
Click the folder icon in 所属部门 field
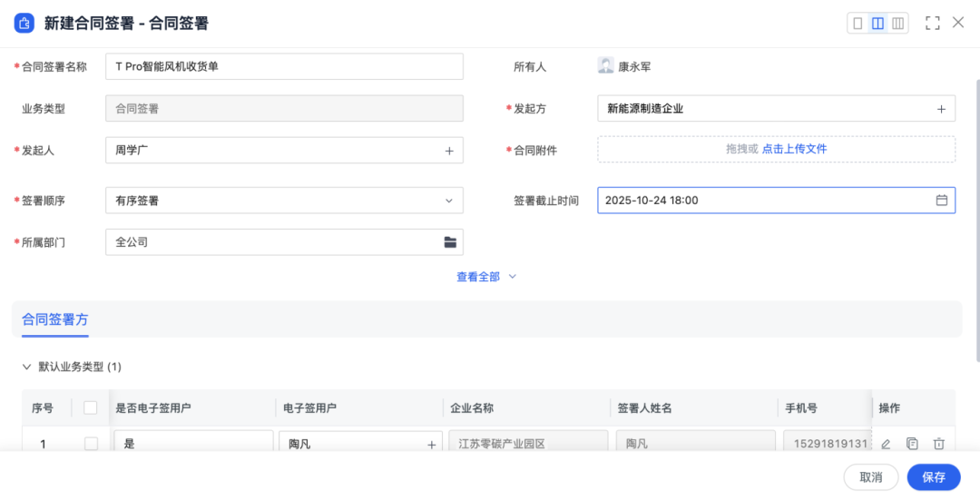pyautogui.click(x=449, y=242)
